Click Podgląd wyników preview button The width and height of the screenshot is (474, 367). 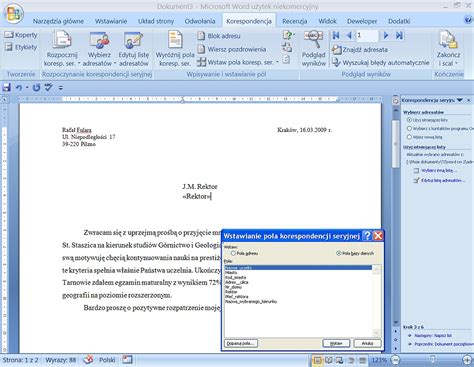click(313, 49)
